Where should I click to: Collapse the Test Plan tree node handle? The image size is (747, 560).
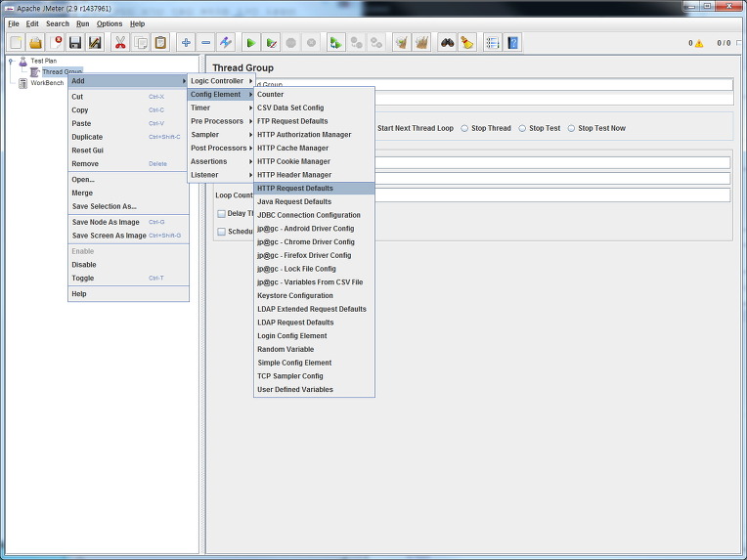click(x=11, y=61)
